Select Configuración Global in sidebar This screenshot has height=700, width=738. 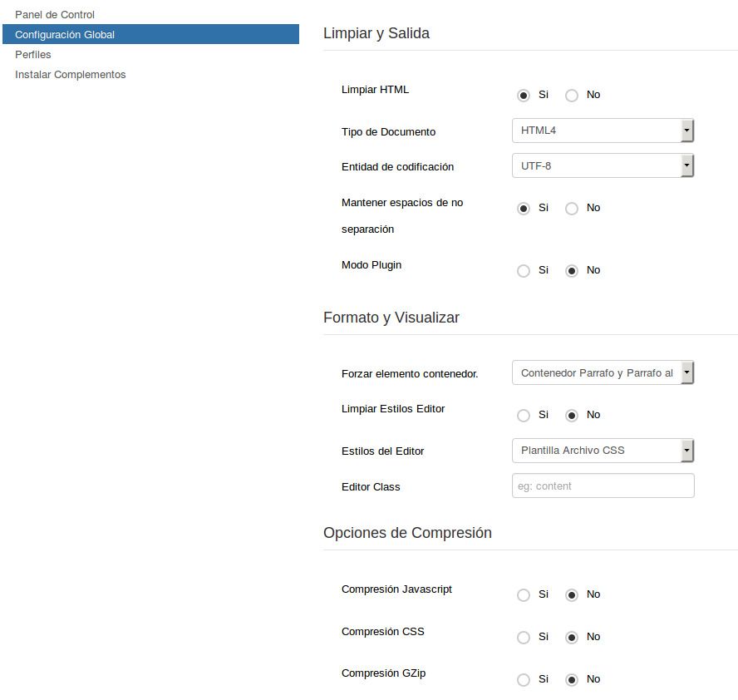pyautogui.click(x=150, y=34)
